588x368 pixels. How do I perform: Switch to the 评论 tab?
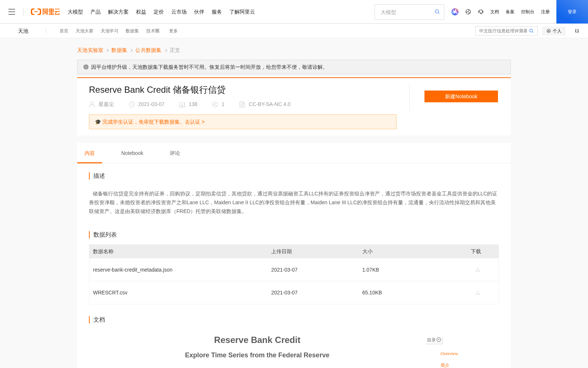point(175,153)
